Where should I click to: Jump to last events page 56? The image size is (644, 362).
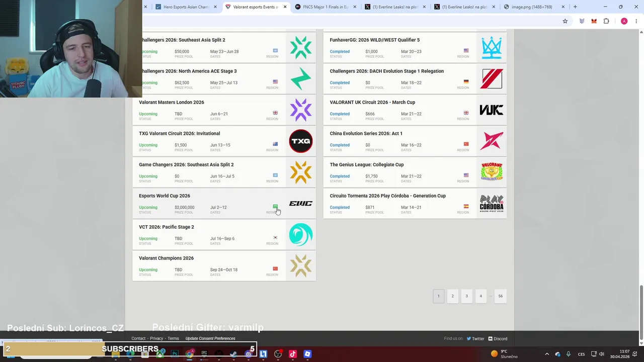tap(500, 296)
